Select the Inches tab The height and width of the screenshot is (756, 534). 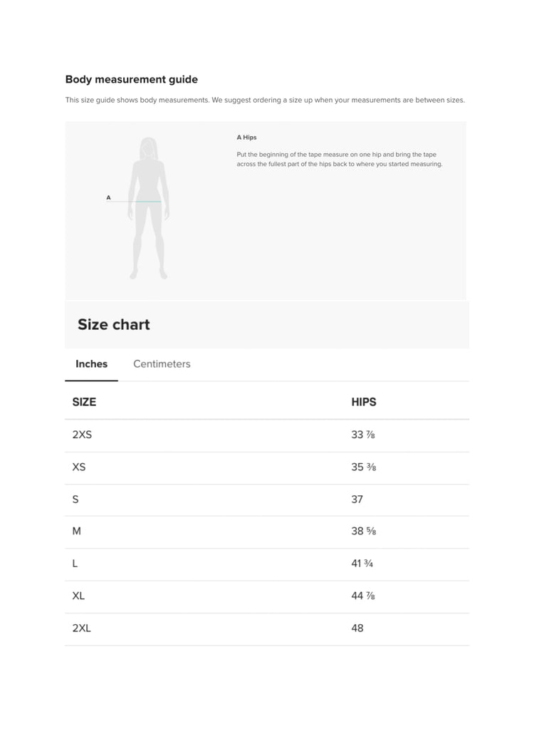point(92,364)
